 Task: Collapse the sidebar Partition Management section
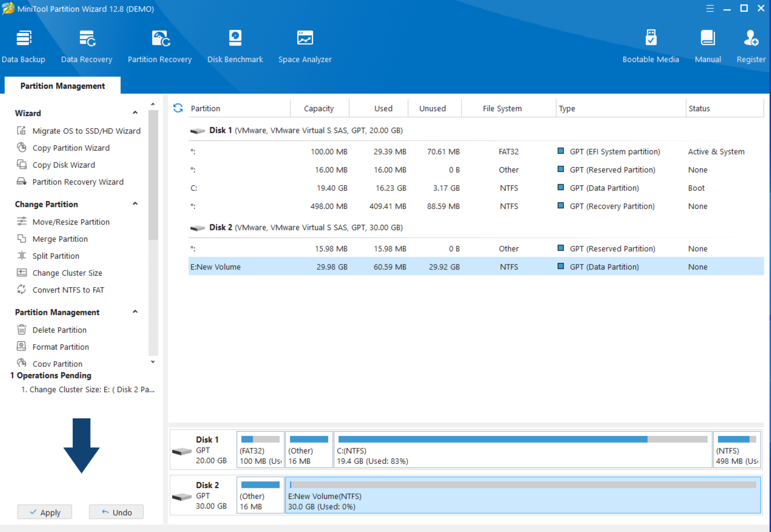point(135,312)
